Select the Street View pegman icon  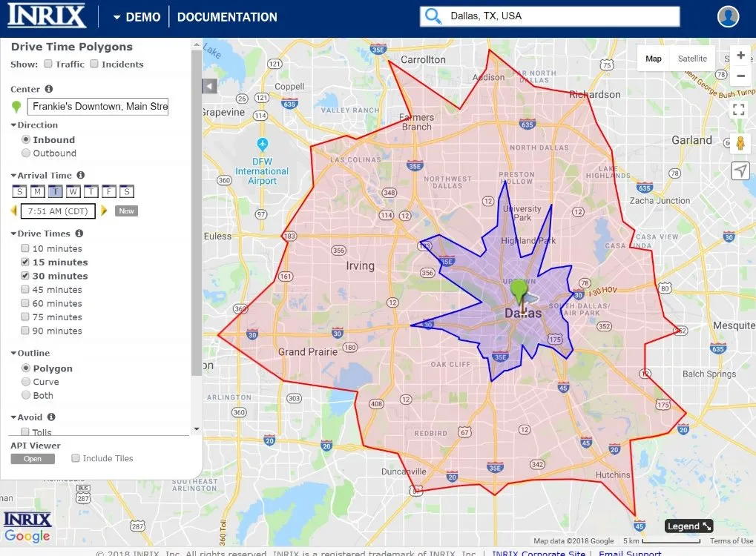pos(740,143)
